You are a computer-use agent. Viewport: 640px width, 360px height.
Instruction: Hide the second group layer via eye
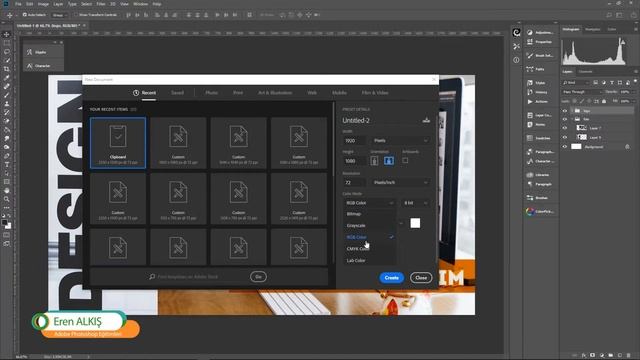click(x=565, y=119)
